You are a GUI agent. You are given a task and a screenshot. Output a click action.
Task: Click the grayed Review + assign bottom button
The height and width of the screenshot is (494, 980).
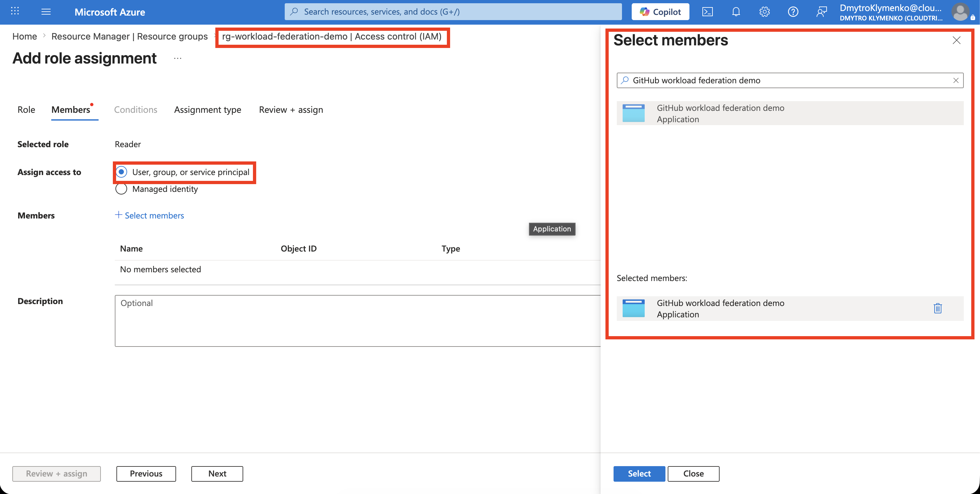coord(56,474)
